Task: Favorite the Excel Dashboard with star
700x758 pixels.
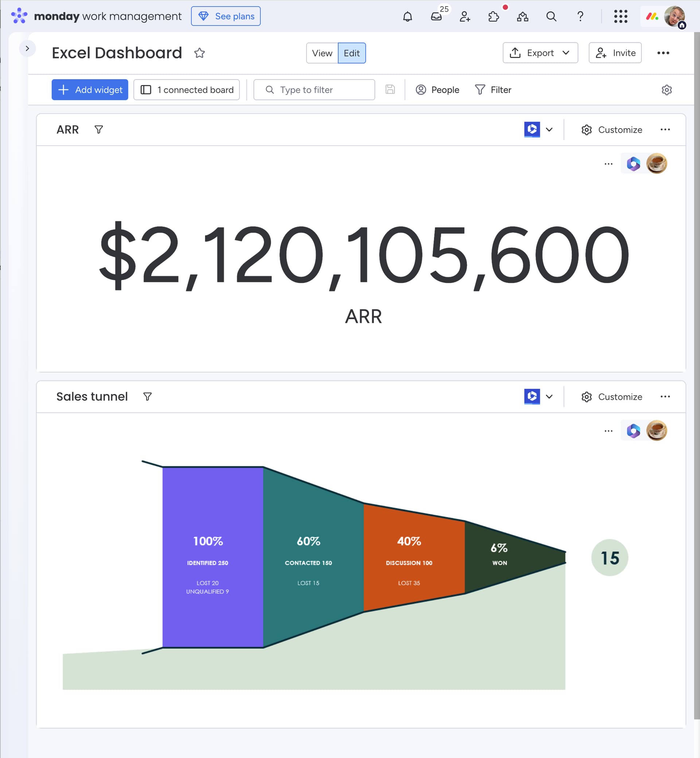Action: point(199,53)
